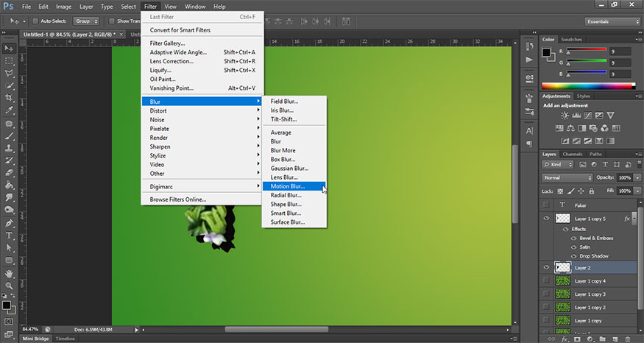
Task: Show the Layer 1 copy 4 layer
Action: [545, 281]
